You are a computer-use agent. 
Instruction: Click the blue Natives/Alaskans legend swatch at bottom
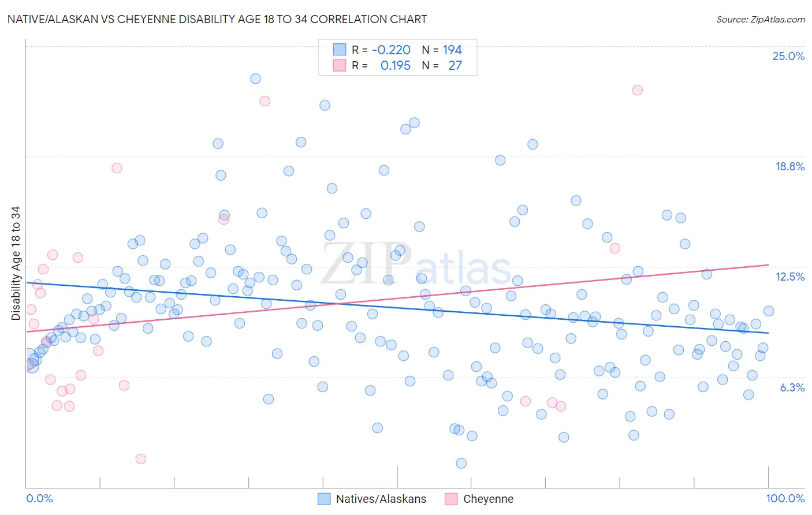point(324,499)
